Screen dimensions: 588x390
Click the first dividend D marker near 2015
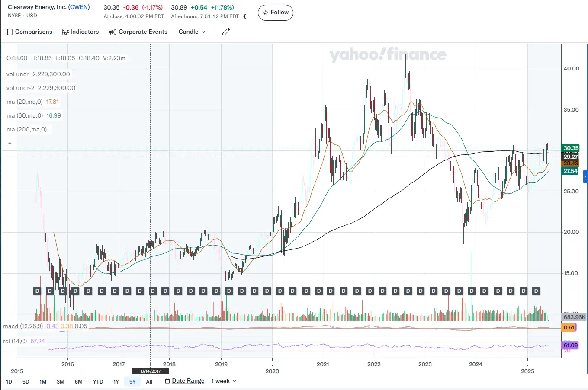click(x=37, y=291)
